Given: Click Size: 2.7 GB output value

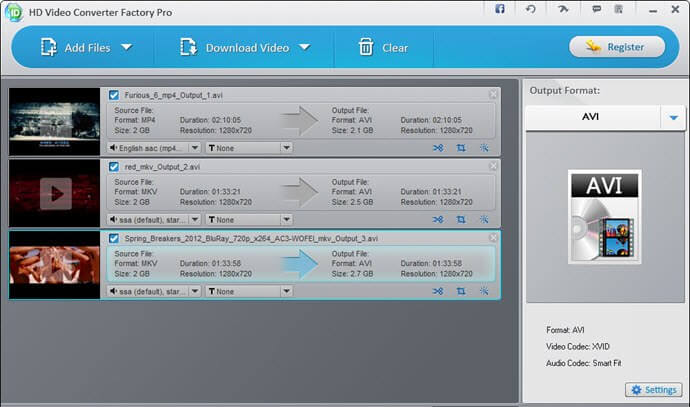Looking at the screenshot, I should pyautogui.click(x=352, y=274).
